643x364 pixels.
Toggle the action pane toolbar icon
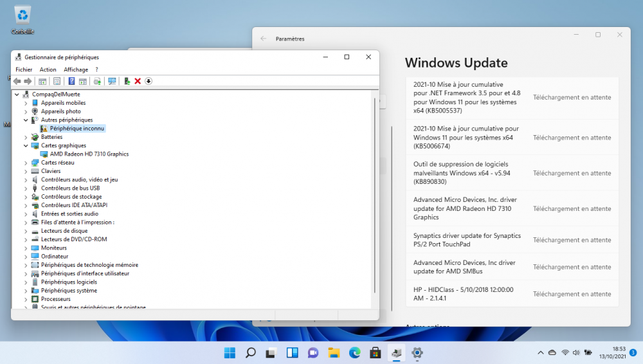point(83,81)
